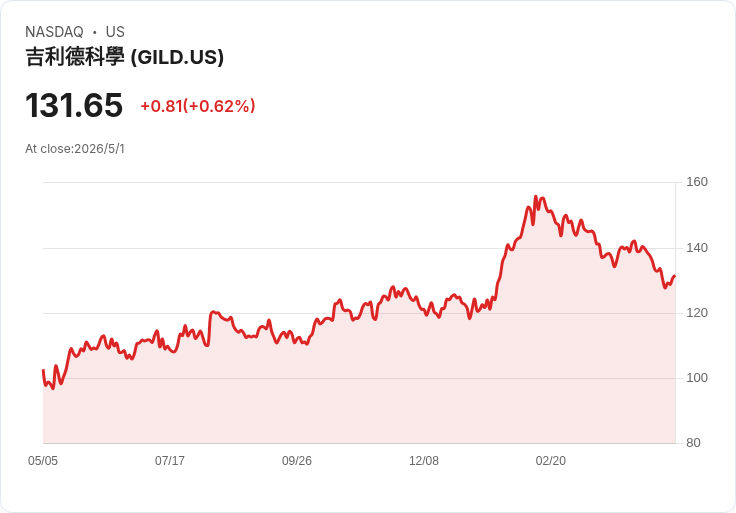This screenshot has width=736, height=513.
Task: Click the At close 2026/5/1 timestamp
Action: point(75,149)
